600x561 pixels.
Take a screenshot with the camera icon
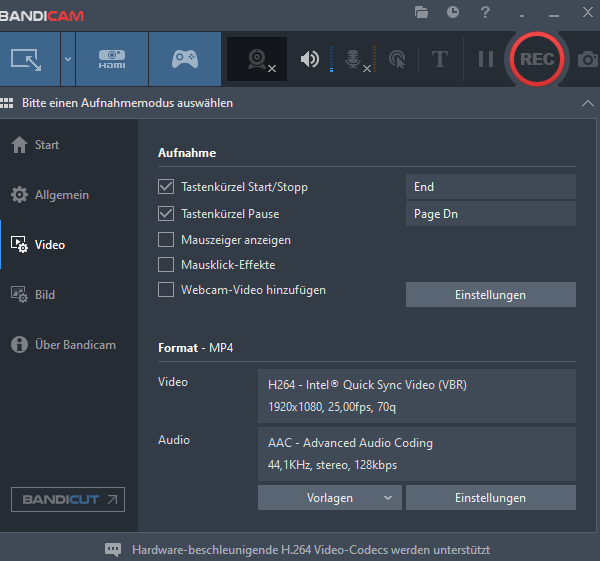pyautogui.click(x=588, y=59)
